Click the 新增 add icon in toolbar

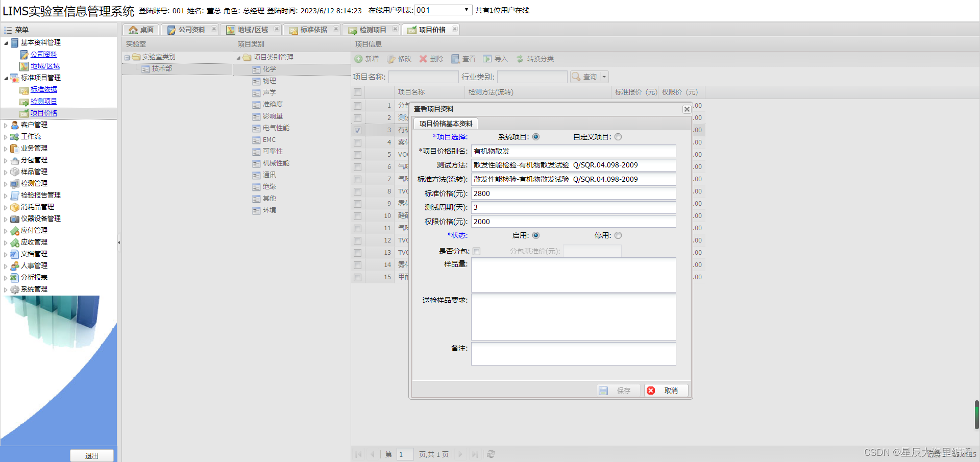pyautogui.click(x=359, y=59)
